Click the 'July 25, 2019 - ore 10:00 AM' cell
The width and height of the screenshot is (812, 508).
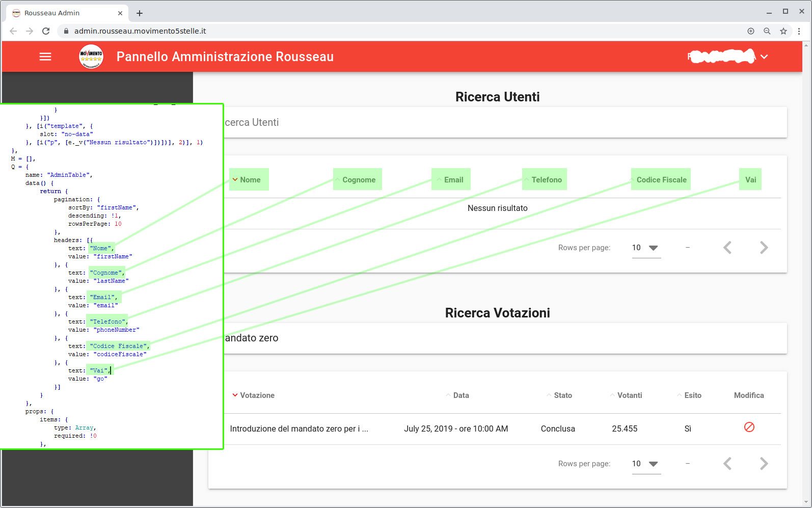(x=456, y=429)
